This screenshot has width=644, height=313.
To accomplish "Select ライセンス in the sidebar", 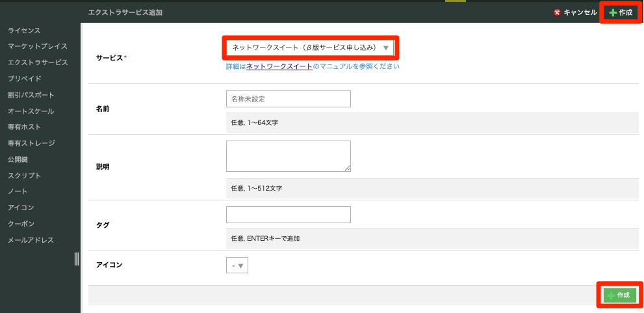I will pos(24,31).
